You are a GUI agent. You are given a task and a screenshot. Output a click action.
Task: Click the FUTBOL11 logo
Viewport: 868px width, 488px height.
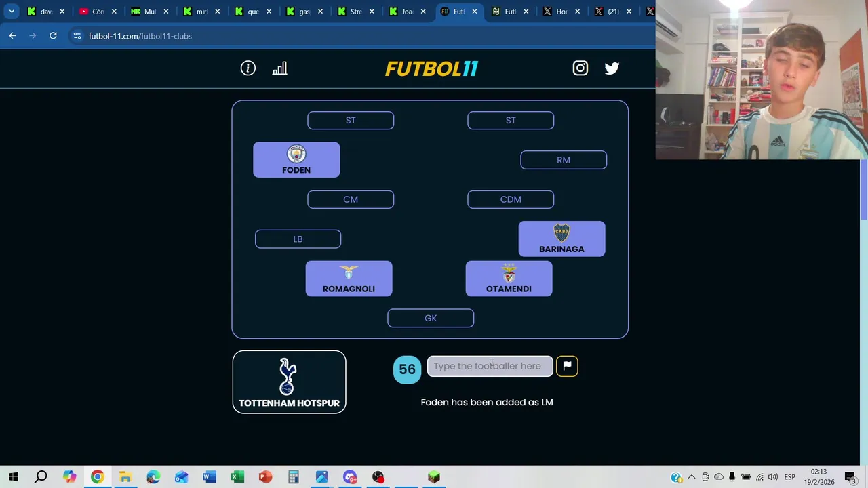[x=431, y=68]
